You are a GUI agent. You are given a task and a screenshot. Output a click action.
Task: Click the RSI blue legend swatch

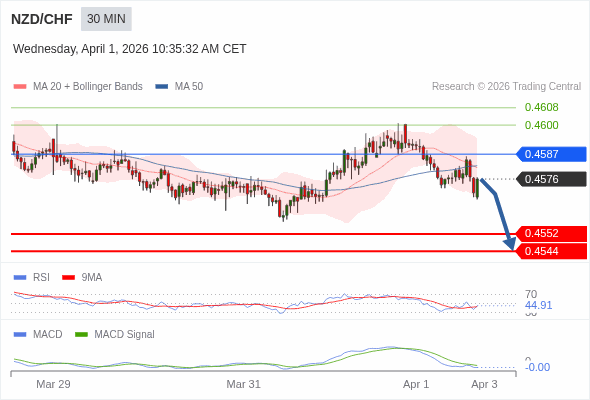tap(20, 278)
